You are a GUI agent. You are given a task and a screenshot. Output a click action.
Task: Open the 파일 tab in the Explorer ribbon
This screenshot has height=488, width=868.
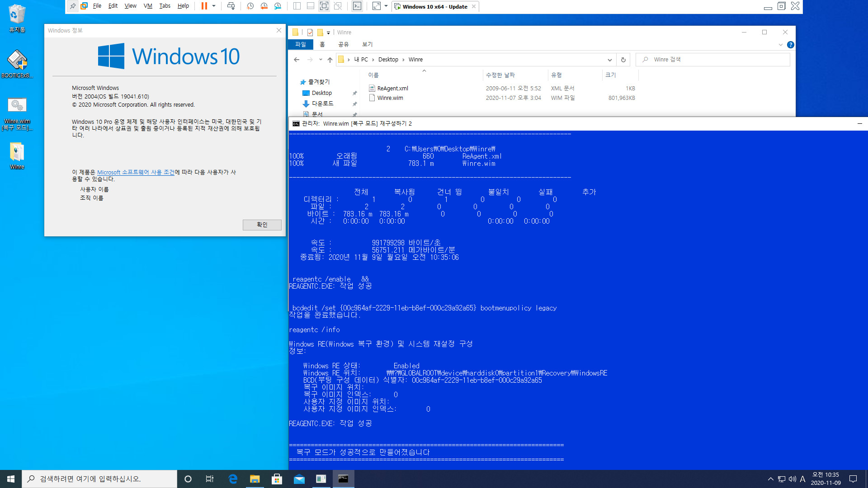click(301, 44)
